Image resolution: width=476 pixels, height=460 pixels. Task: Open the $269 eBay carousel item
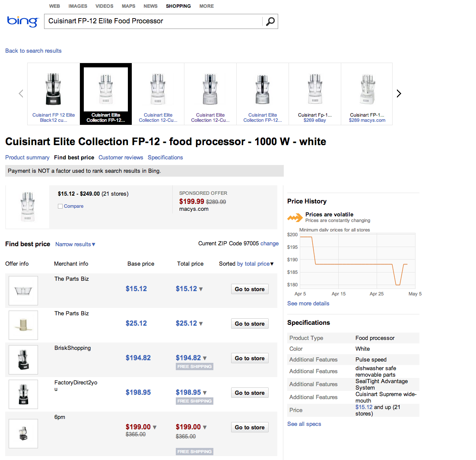coord(314,93)
